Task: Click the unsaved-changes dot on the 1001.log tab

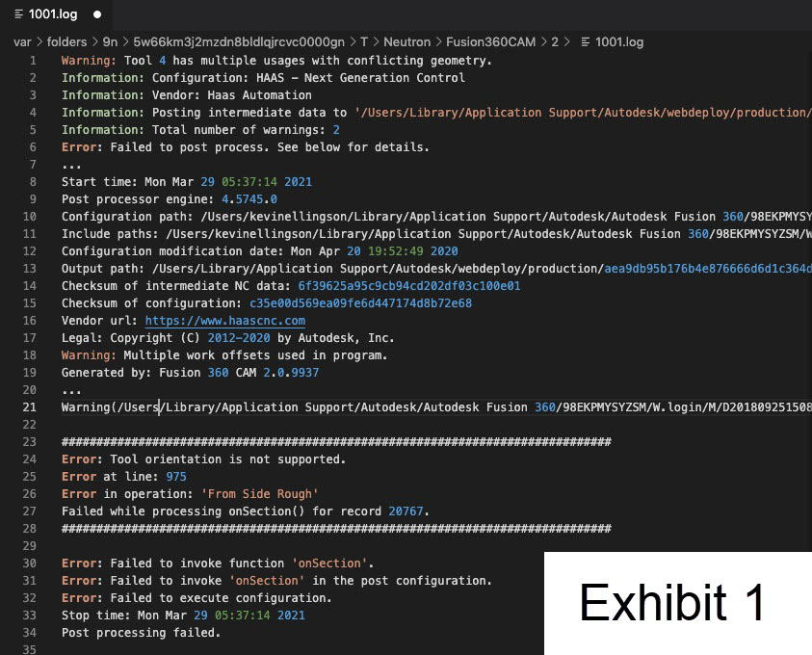Action: (97, 14)
